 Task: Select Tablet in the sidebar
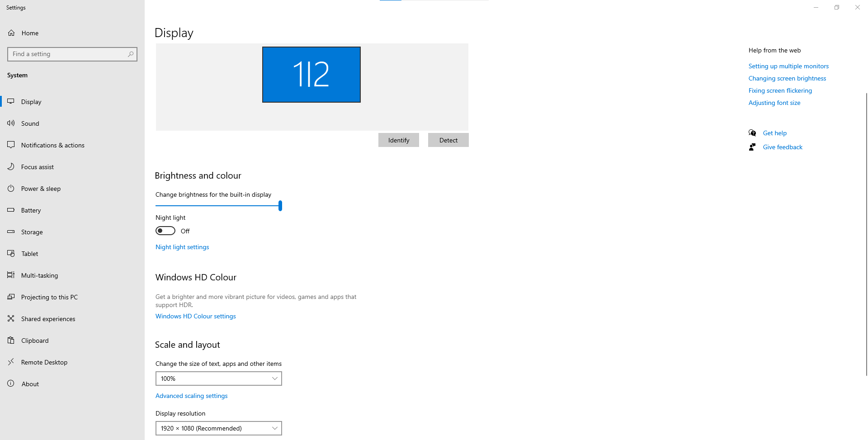pos(72,254)
